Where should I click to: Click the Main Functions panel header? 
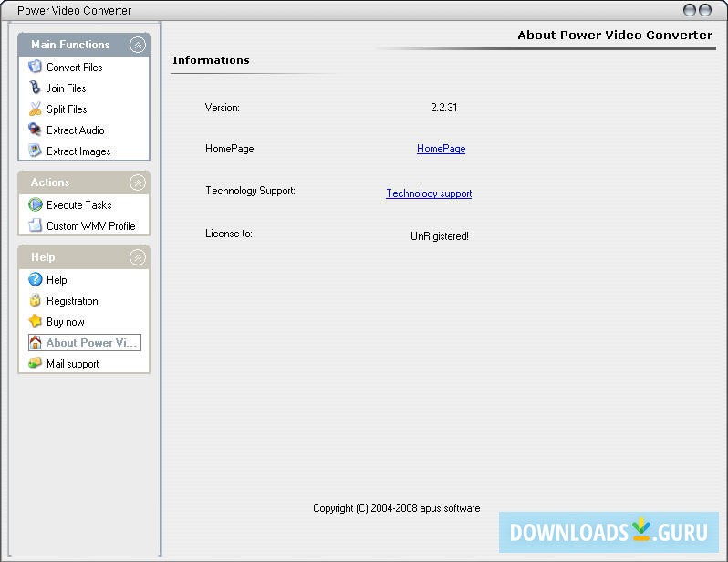[84, 45]
